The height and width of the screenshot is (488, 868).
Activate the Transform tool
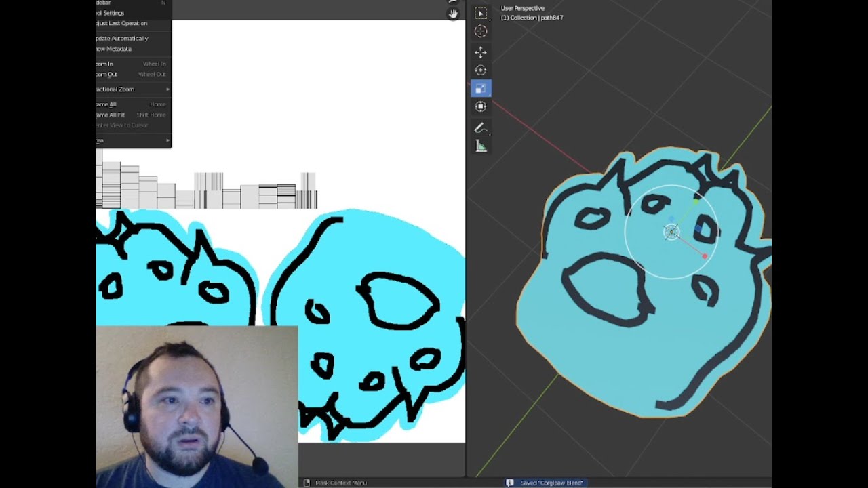[481, 106]
